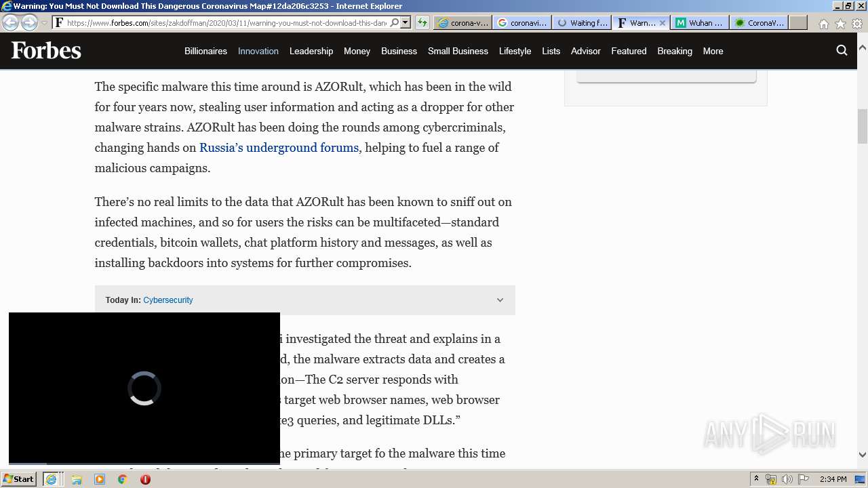Click the browser Forward button
Viewport: 868px width, 488px height.
pos(29,22)
